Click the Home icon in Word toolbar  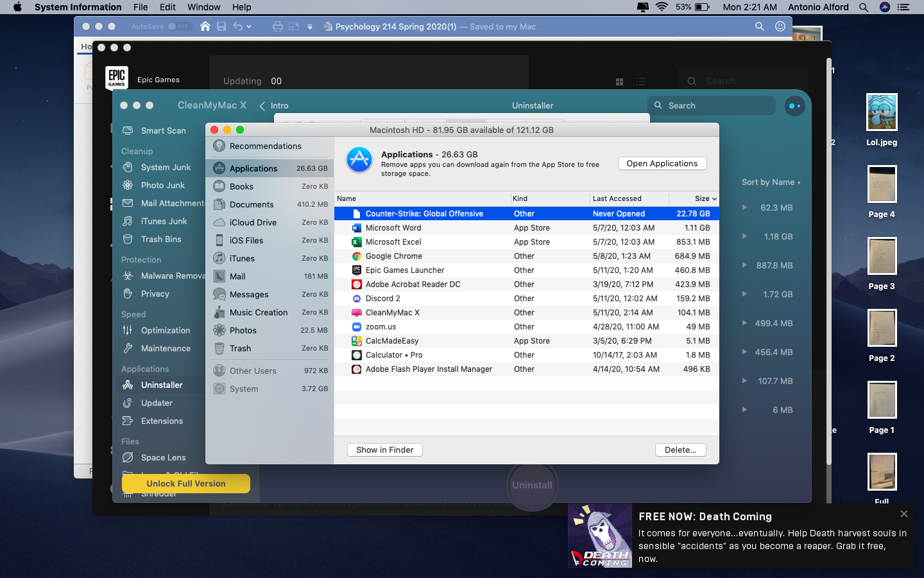pyautogui.click(x=205, y=26)
